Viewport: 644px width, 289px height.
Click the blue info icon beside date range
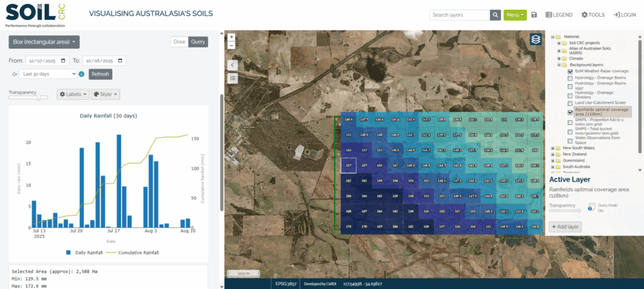pos(82,74)
